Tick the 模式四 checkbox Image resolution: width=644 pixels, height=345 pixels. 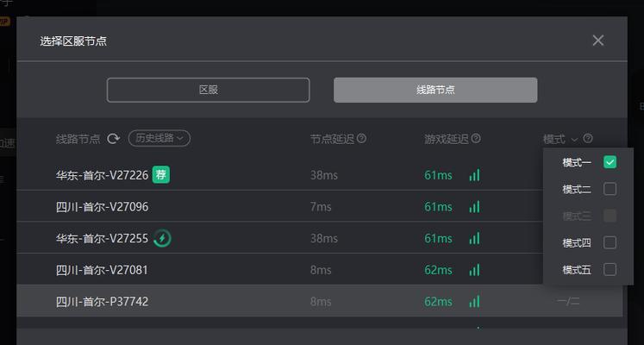click(610, 242)
